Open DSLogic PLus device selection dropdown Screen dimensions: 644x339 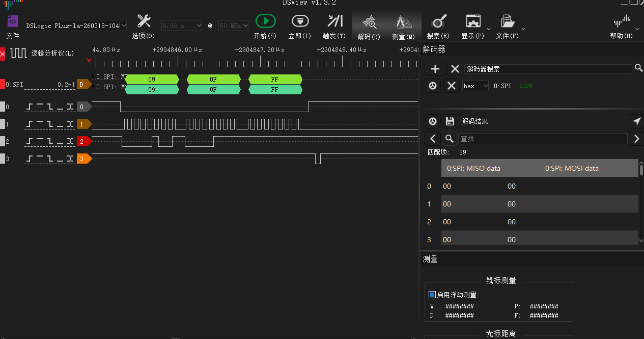click(76, 25)
